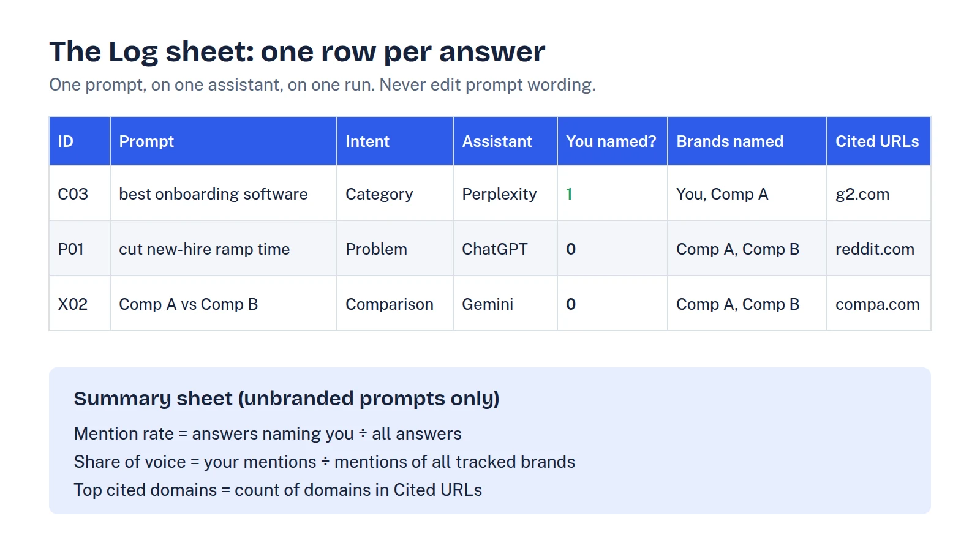
Task: Click the "Comparison" intent cell
Action: click(395, 303)
